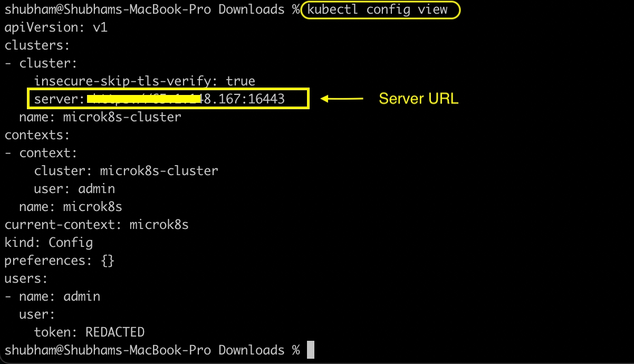Click the terminal cursor block
The width and height of the screenshot is (634, 364).
310,350
